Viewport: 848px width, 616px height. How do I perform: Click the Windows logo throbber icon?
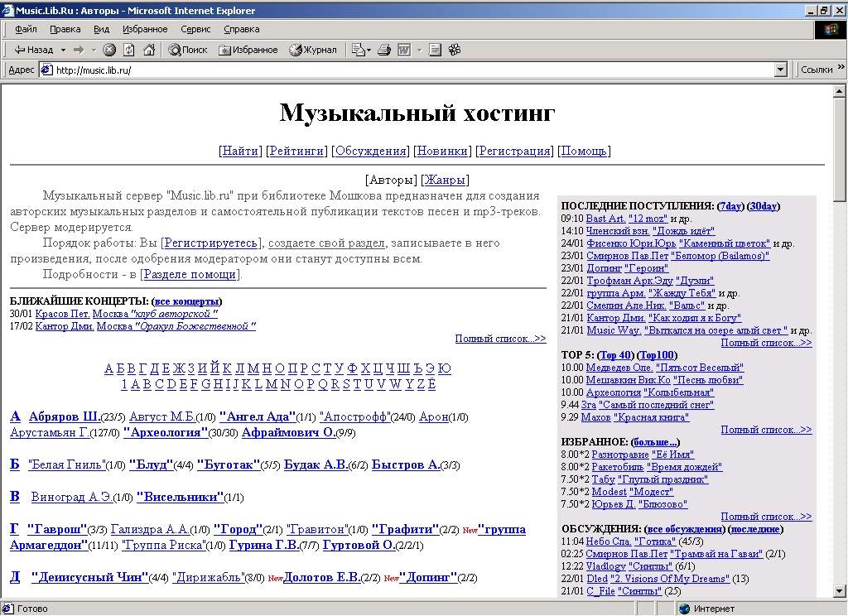(831, 29)
